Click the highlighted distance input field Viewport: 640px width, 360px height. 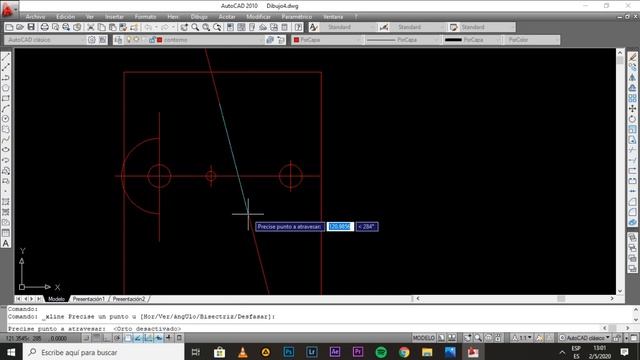[340, 227]
